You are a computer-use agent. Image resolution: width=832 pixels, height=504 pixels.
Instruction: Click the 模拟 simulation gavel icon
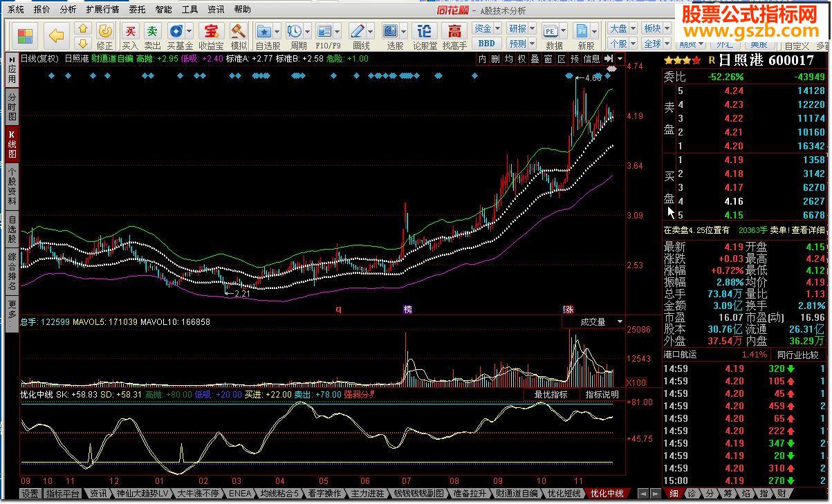239,36
